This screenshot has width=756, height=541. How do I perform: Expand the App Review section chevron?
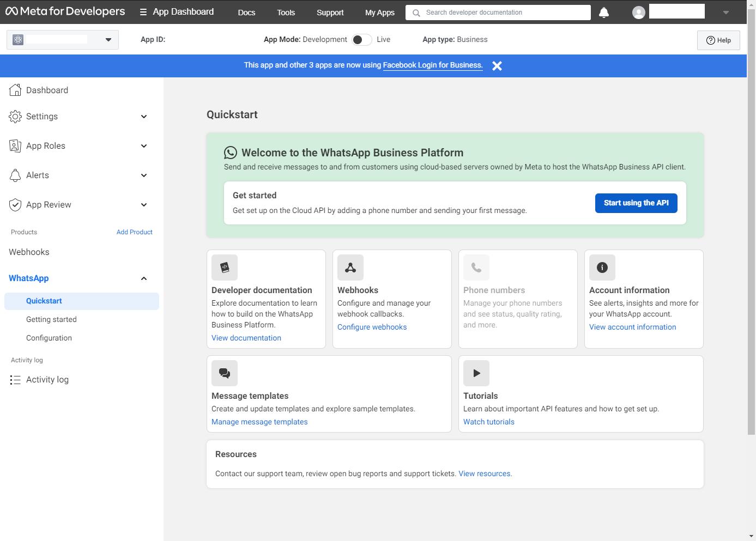click(x=144, y=205)
